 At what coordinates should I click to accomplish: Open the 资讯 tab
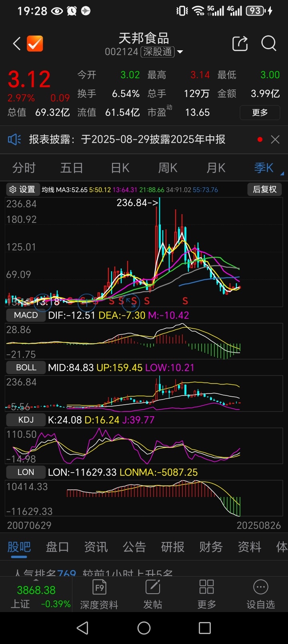96,547
